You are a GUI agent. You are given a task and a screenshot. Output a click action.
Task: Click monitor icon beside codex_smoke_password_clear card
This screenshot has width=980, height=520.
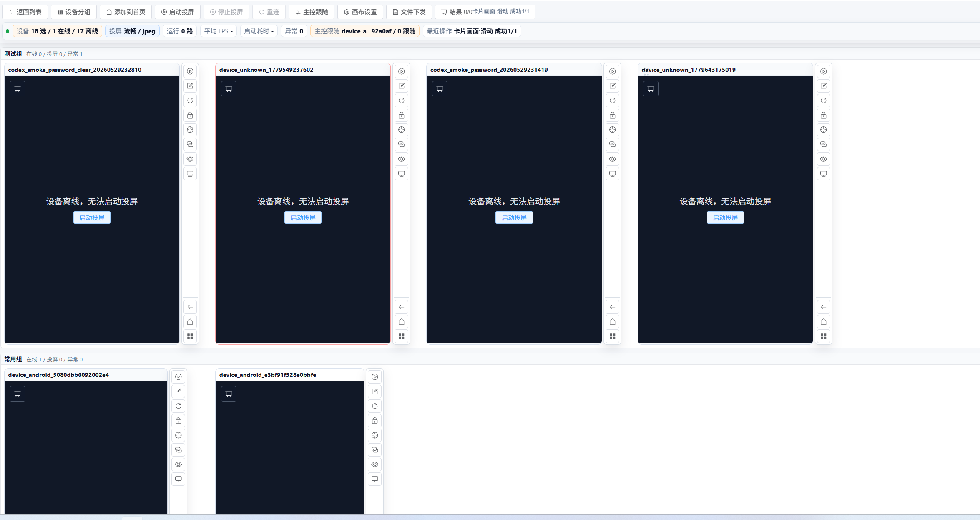(x=190, y=174)
